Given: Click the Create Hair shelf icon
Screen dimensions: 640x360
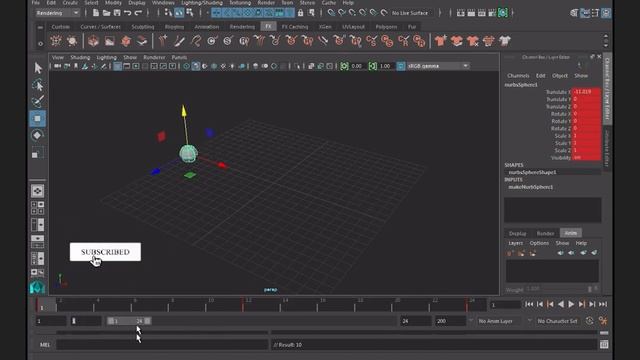Looking at the screenshot, I should click(162, 41).
